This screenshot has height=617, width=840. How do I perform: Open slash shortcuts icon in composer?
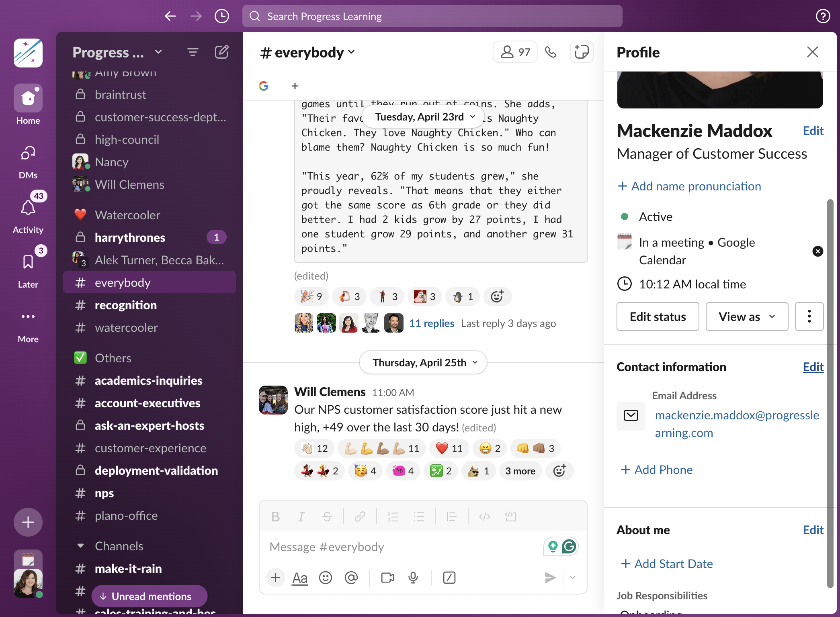pos(449,578)
